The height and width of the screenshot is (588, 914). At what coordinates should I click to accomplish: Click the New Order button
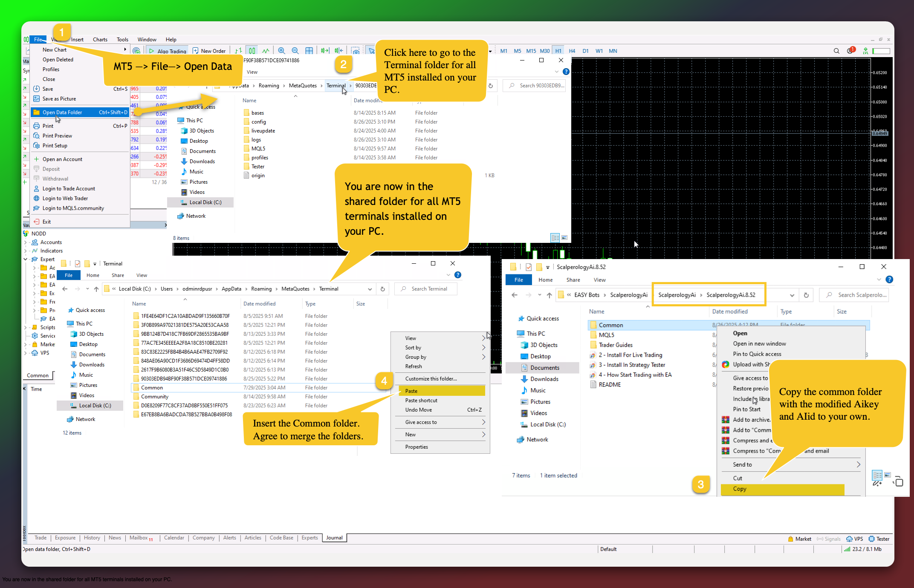[209, 51]
